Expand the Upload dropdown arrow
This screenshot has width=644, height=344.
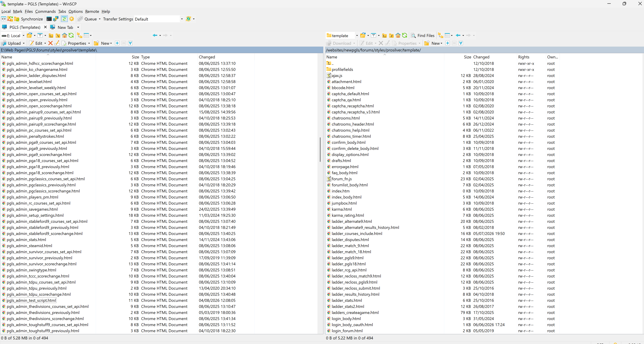(x=24, y=43)
